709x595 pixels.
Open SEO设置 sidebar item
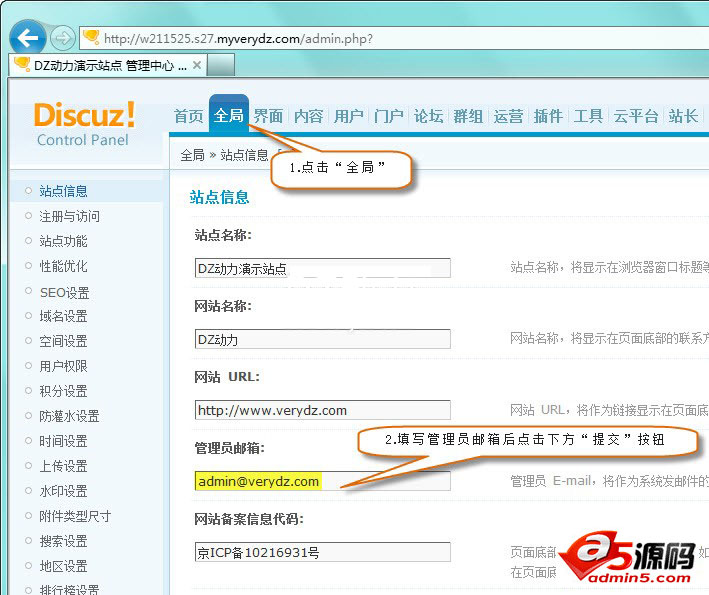pos(64,293)
